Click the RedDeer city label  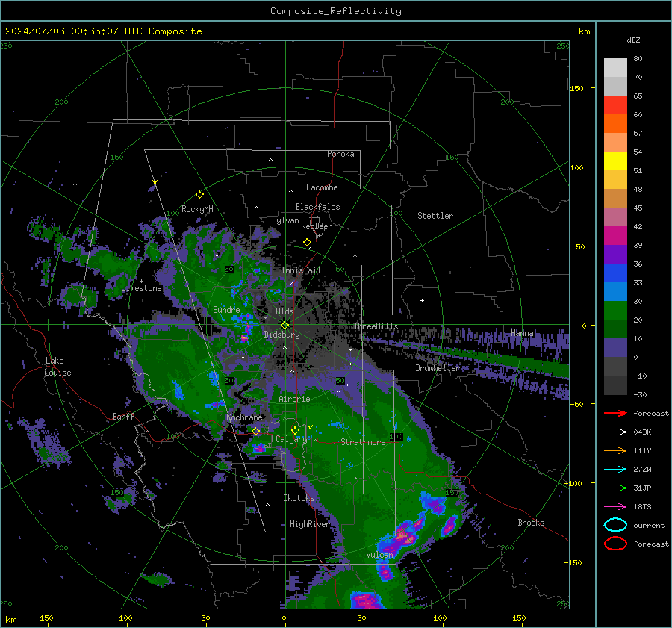point(317,226)
